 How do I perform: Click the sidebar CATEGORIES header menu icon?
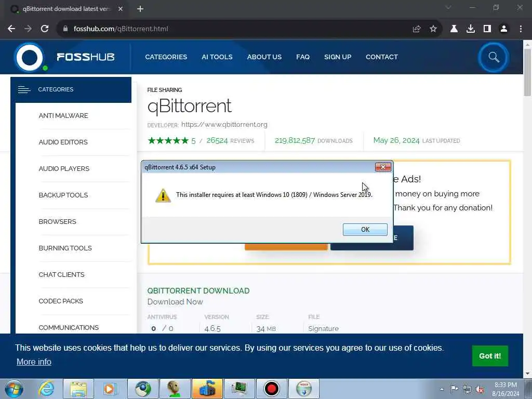[x=24, y=89]
